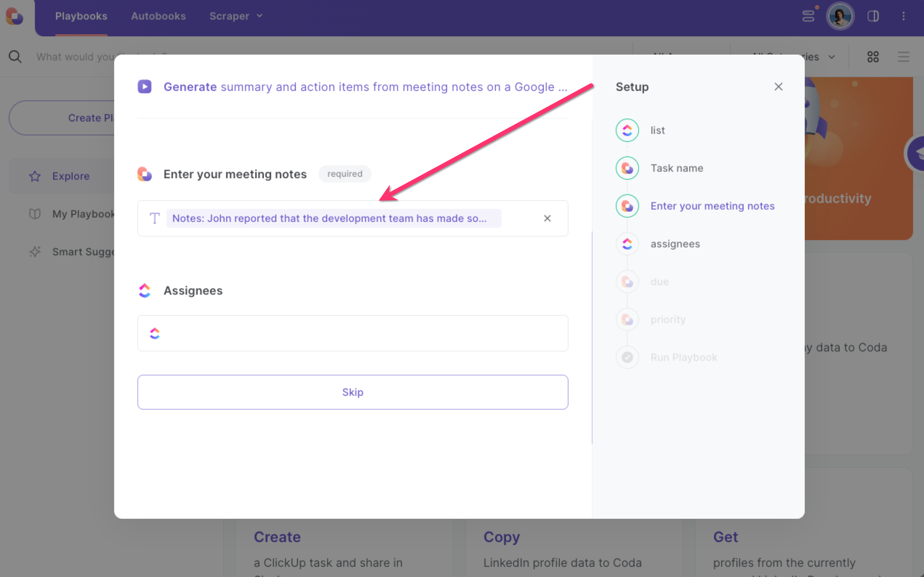
Task: Switch to the Autobooks tab
Action: point(158,16)
